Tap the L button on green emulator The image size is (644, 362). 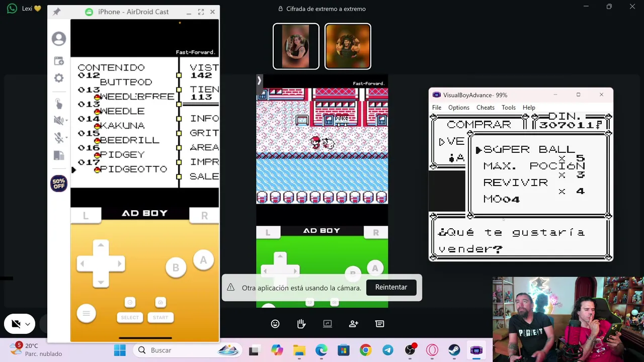[x=268, y=232]
